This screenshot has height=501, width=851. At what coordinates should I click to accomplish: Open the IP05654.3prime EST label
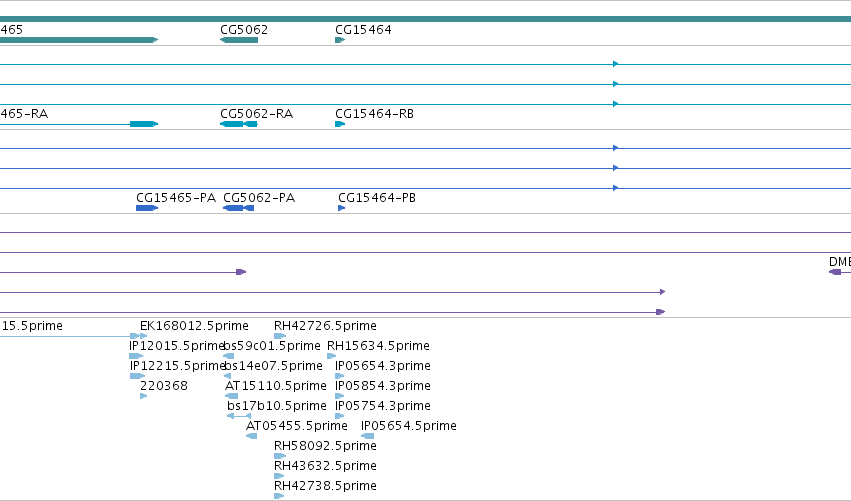click(x=383, y=366)
